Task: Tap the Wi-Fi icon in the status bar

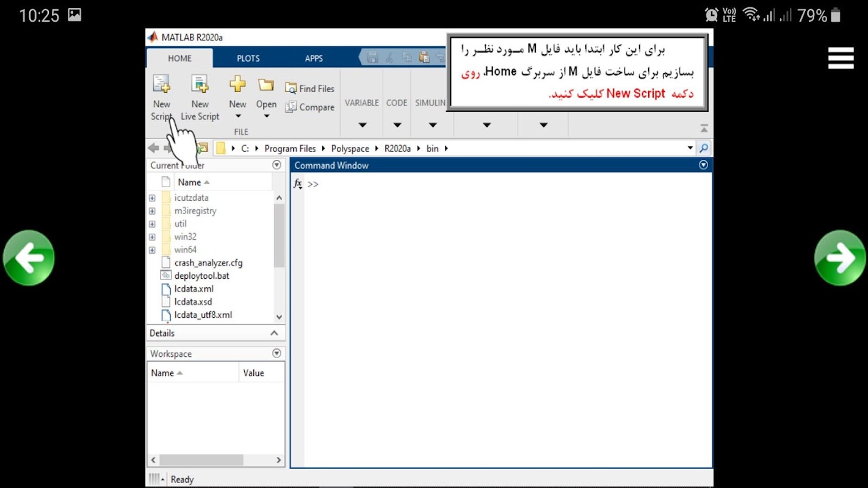Action: tap(751, 15)
